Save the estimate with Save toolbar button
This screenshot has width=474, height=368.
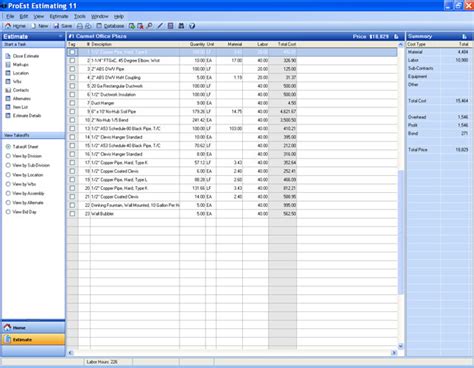[63, 26]
